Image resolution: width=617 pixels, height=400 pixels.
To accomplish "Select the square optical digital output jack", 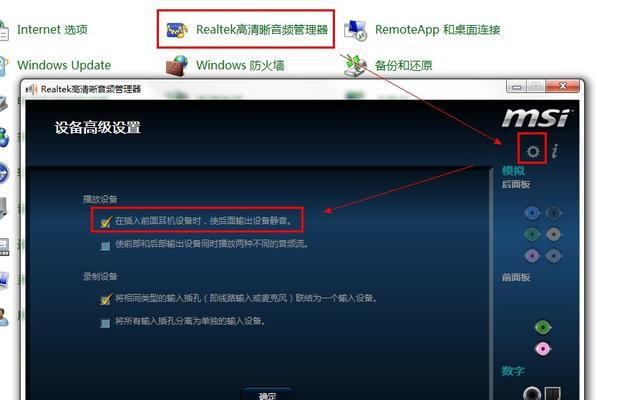I will pos(552,393).
